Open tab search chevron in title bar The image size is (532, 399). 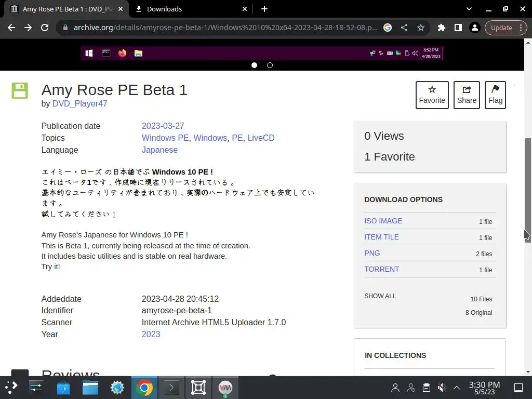(469, 9)
